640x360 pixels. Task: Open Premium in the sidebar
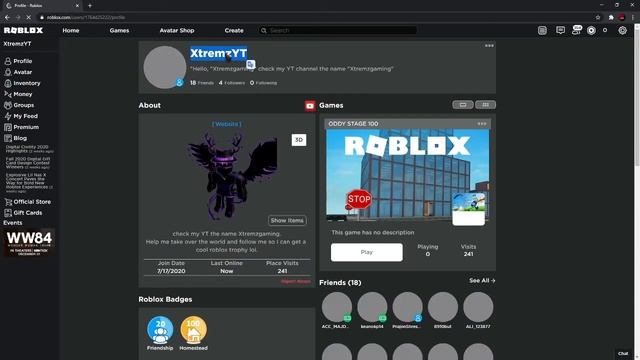[21, 127]
